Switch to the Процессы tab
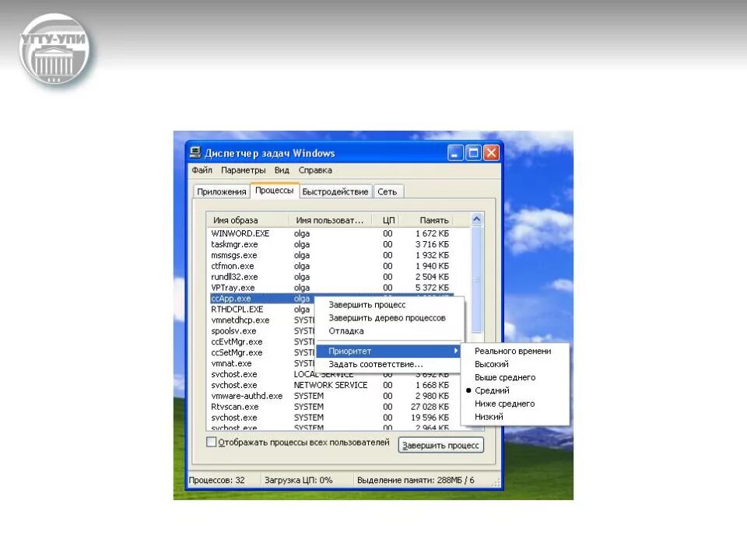Image resolution: width=747 pixels, height=560 pixels. 275,190
